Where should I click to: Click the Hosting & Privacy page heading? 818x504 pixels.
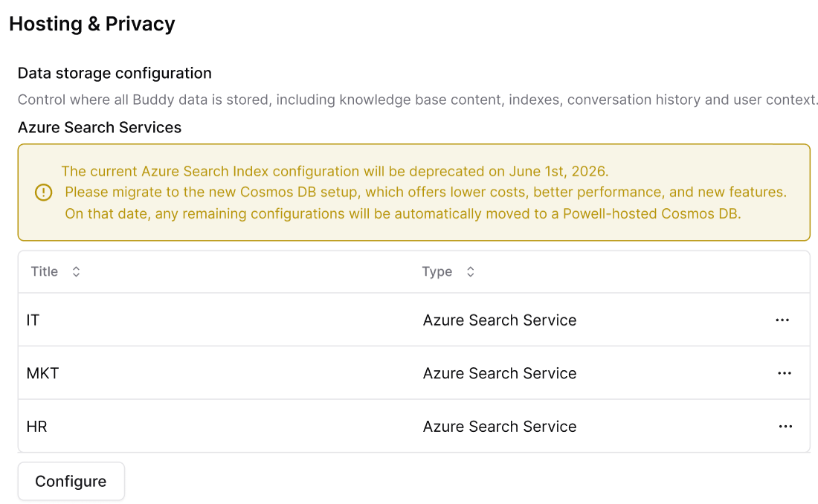[x=91, y=24]
